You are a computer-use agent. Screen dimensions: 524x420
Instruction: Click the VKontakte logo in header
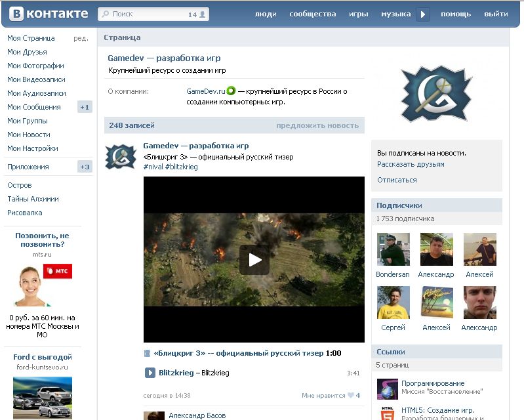(x=49, y=14)
